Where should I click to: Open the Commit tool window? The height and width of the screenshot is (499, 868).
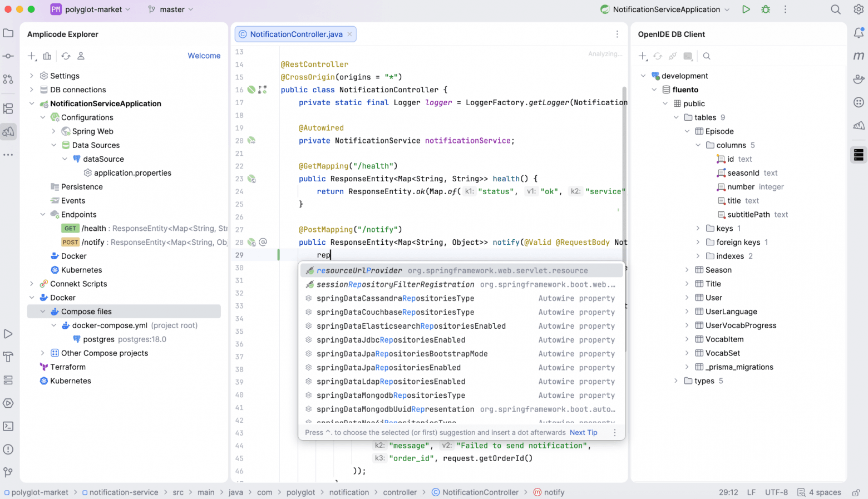point(8,56)
